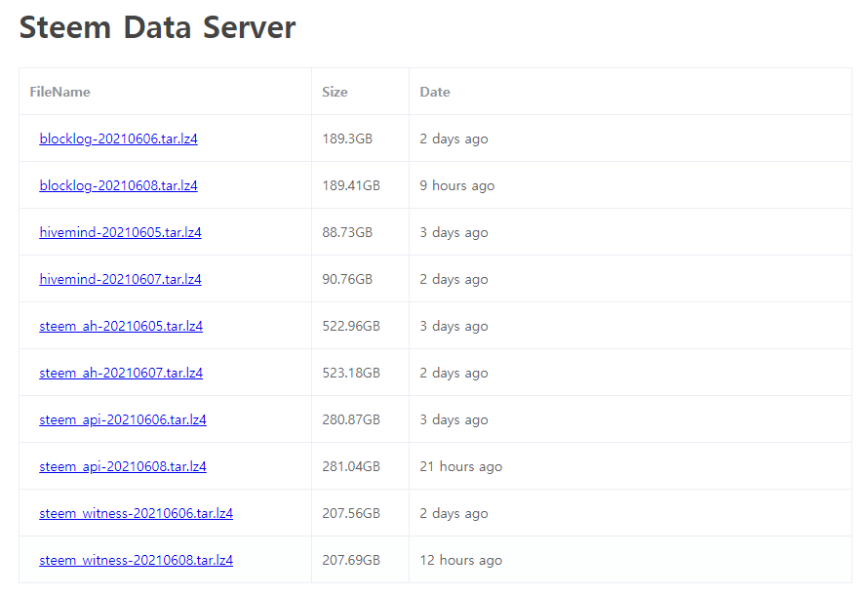The width and height of the screenshot is (868, 595).
Task: Click steem_ah-20210605.tar.lz4 link
Action: coord(121,326)
